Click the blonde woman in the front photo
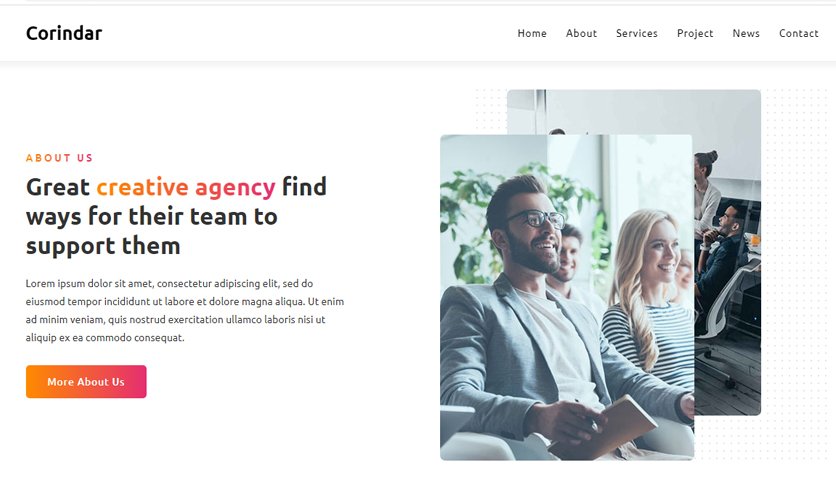836x484 pixels. click(x=648, y=299)
